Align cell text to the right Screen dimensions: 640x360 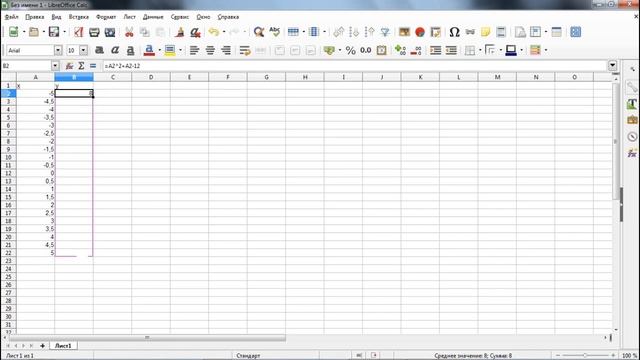tap(226, 50)
